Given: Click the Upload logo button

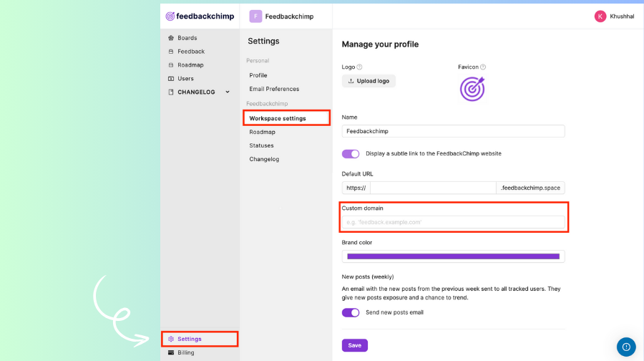Looking at the screenshot, I should coord(369,81).
